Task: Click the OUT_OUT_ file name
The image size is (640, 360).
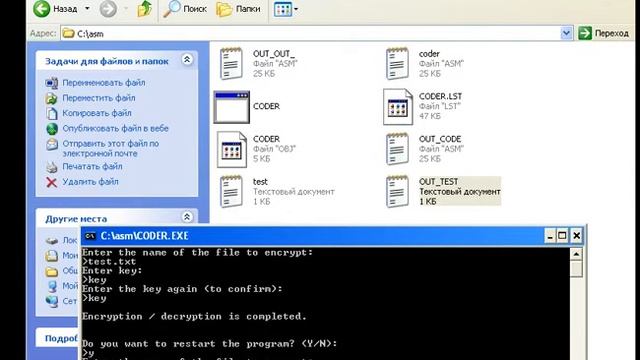Action: tap(273, 54)
